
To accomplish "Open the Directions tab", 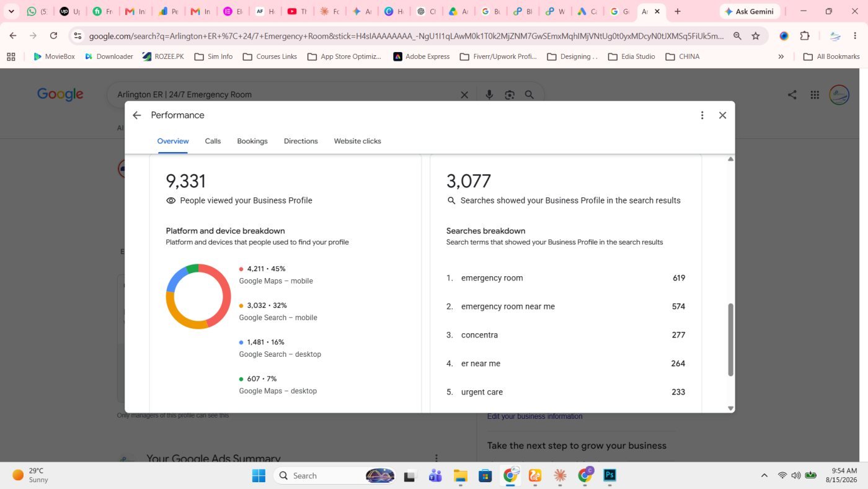I will 301,141.
